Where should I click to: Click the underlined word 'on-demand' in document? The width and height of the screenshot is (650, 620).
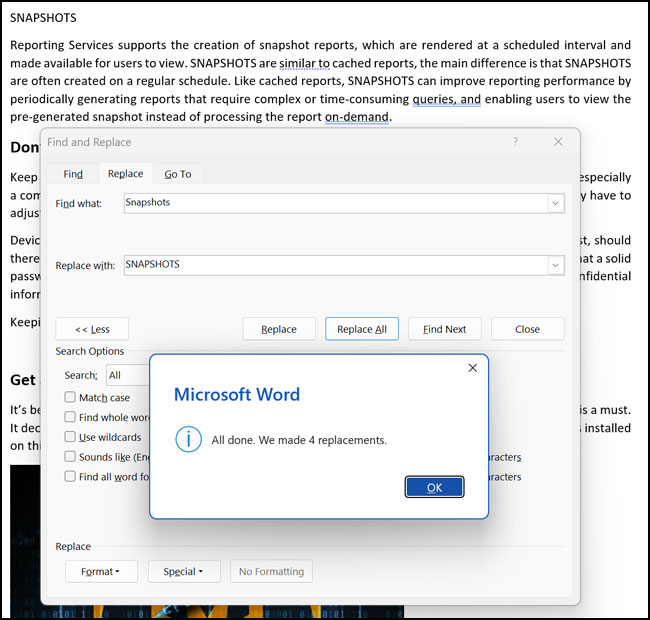pyautogui.click(x=357, y=117)
